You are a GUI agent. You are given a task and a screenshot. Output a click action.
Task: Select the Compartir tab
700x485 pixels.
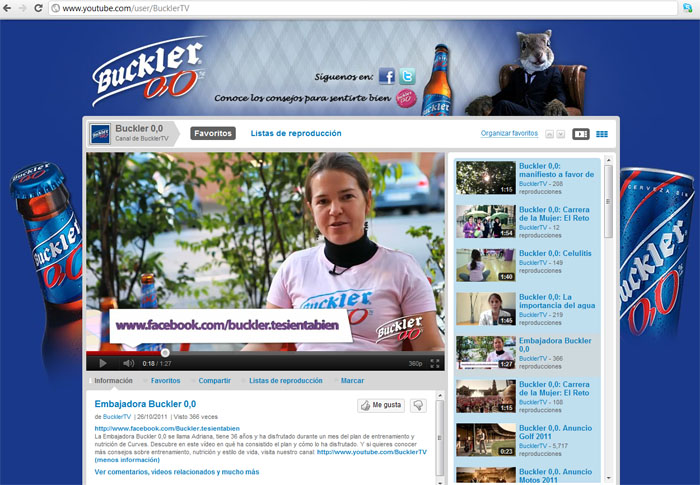pos(215,380)
